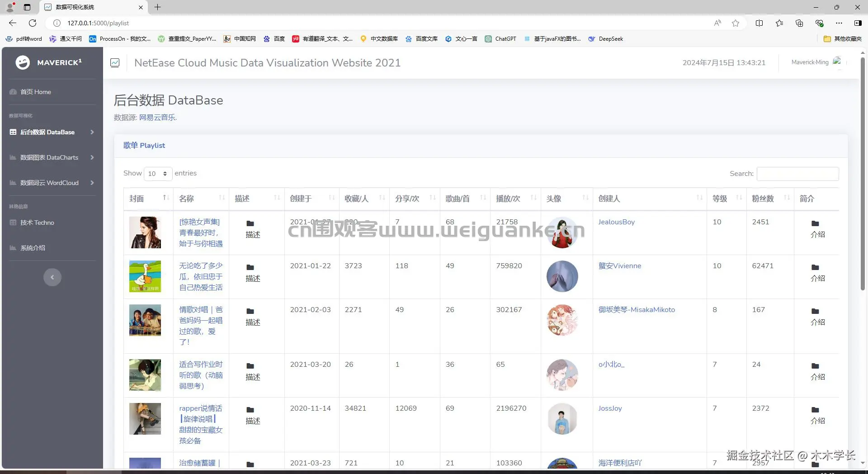Image resolution: width=868 pixels, height=474 pixels.
Task: Click the JossJoy avatar image
Action: (562, 419)
